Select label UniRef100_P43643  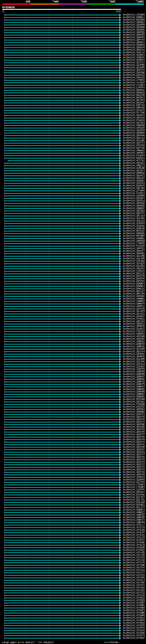[x=134, y=156]
